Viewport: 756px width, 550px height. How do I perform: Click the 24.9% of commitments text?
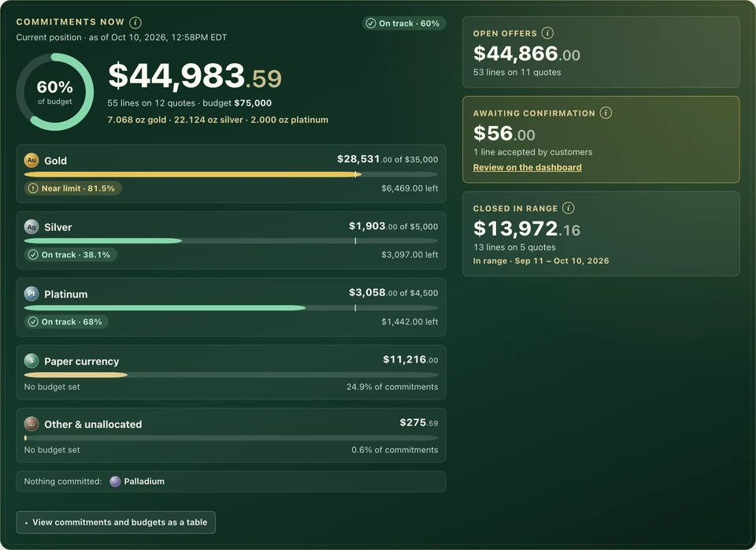(392, 387)
